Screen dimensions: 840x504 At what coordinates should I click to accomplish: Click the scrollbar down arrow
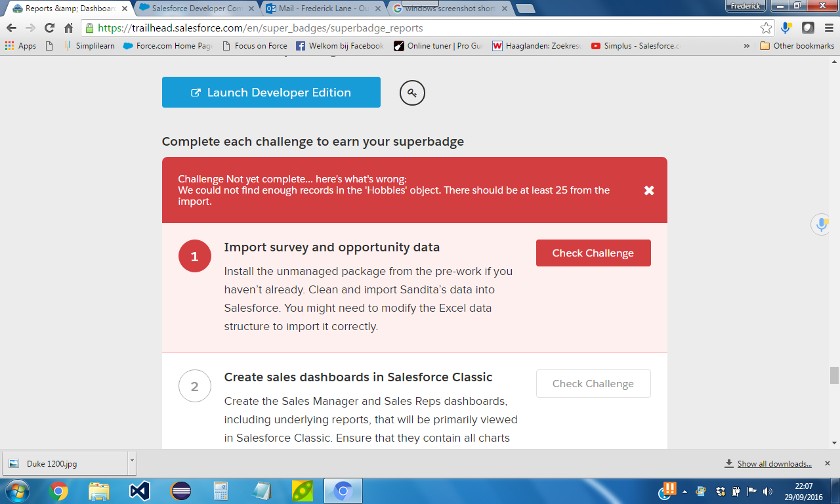(x=834, y=443)
